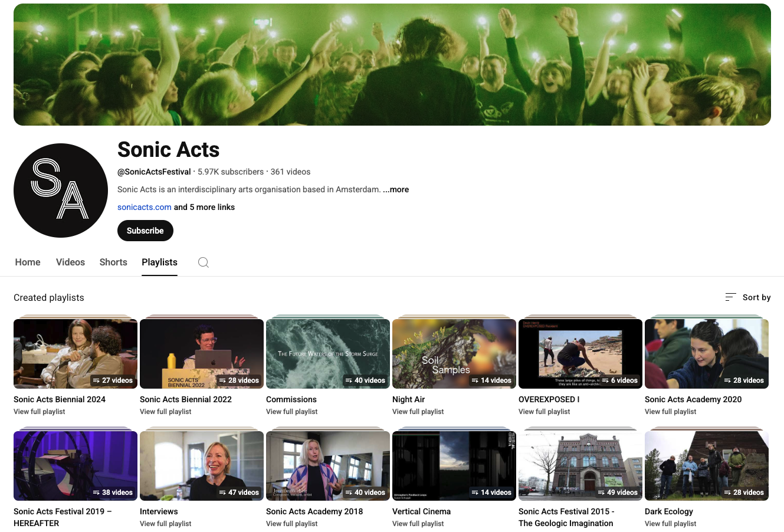The width and height of the screenshot is (784, 532).
Task: Click the 'Created playlists' heading
Action: [x=49, y=297]
